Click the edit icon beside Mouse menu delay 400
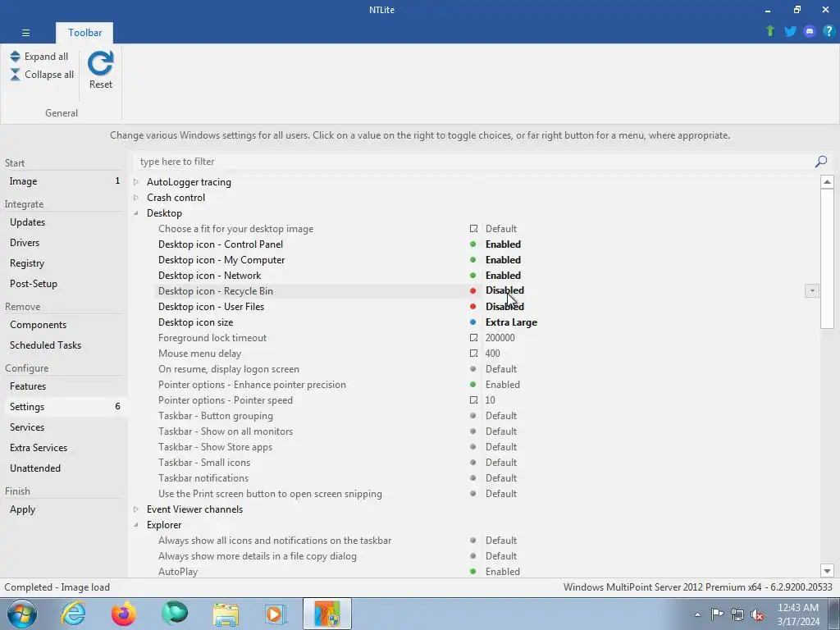Viewport: 840px width, 630px height. coord(473,353)
